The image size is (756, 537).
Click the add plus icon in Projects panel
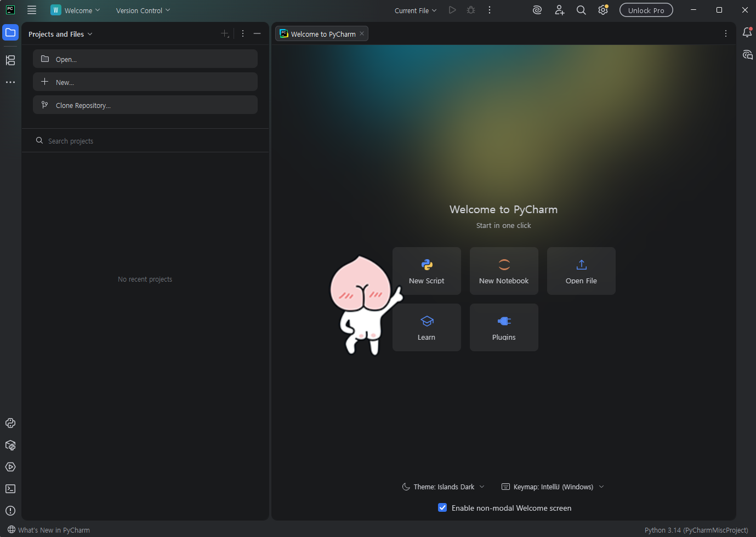pos(225,34)
